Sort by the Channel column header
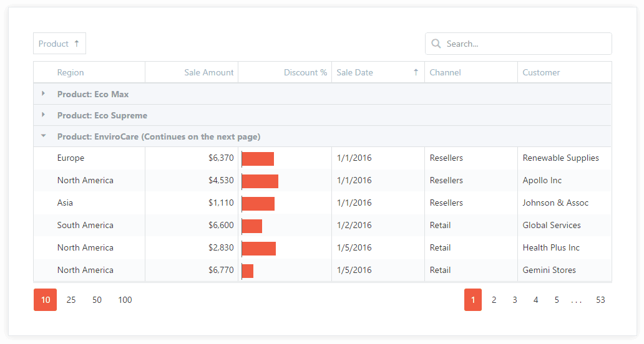The image size is (644, 344). [x=471, y=72]
